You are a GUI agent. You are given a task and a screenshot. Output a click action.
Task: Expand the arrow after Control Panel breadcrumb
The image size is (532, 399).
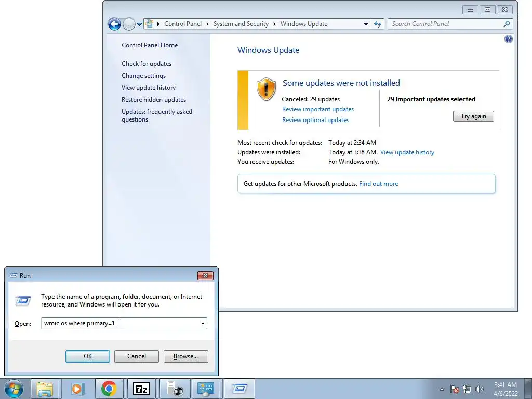coord(208,24)
